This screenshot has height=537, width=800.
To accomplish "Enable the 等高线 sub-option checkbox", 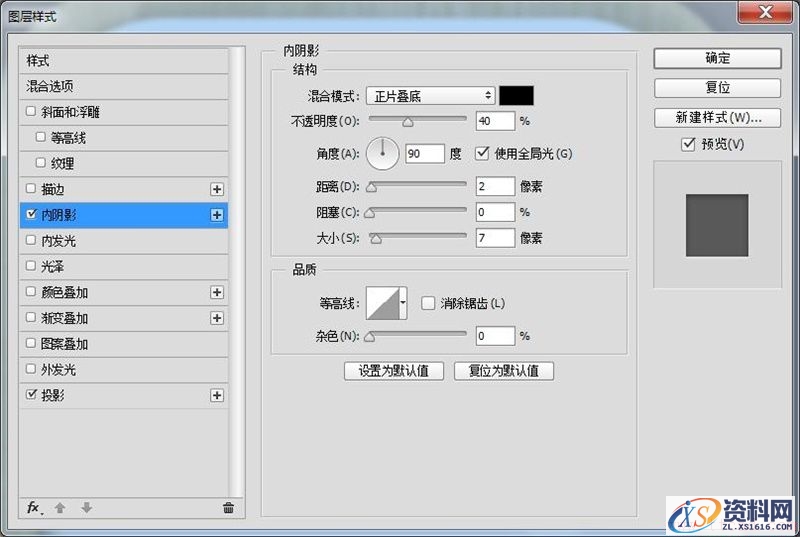I will [41, 137].
